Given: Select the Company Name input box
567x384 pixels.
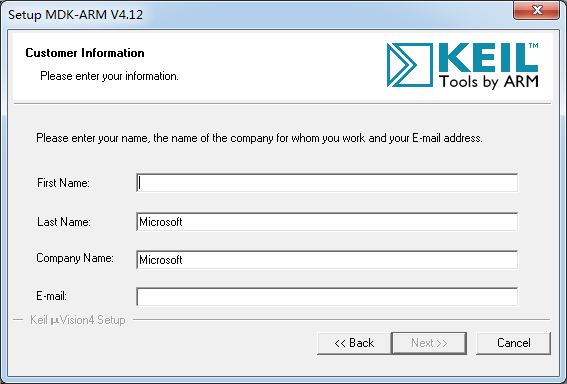Looking at the screenshot, I should [327, 260].
